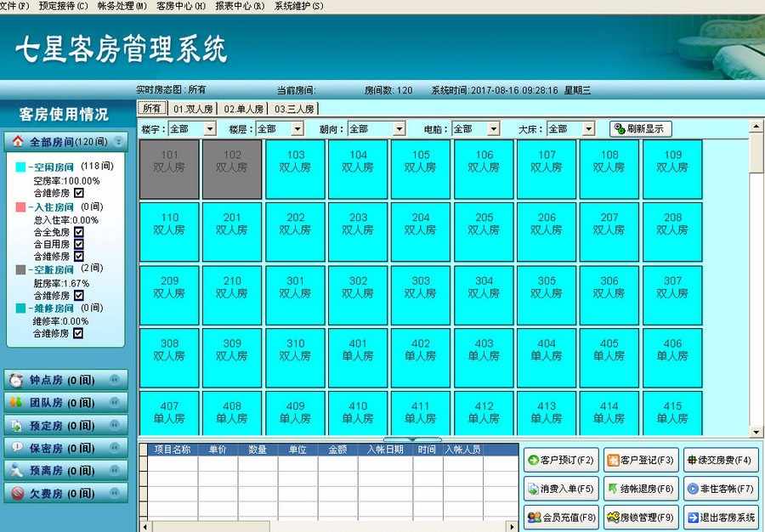The width and height of the screenshot is (765, 532).
Task: Select room tile 205 双人房
Action: click(x=484, y=232)
